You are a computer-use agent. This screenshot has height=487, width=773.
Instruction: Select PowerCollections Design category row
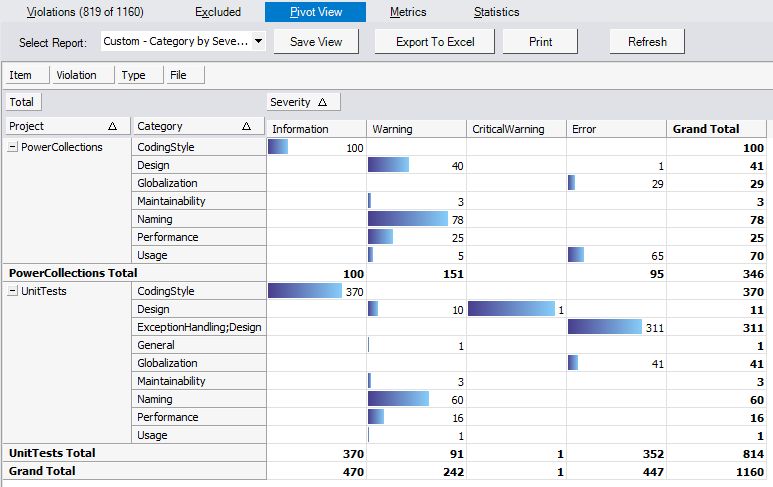(199, 165)
